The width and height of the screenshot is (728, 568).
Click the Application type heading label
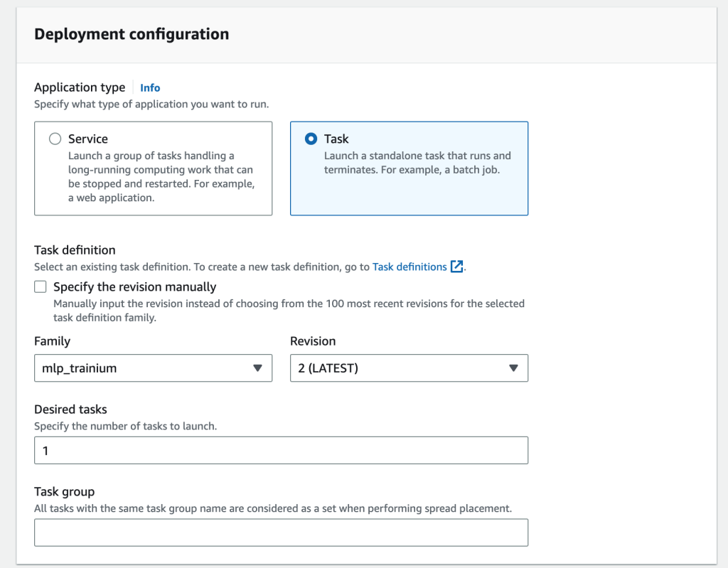[x=79, y=87]
